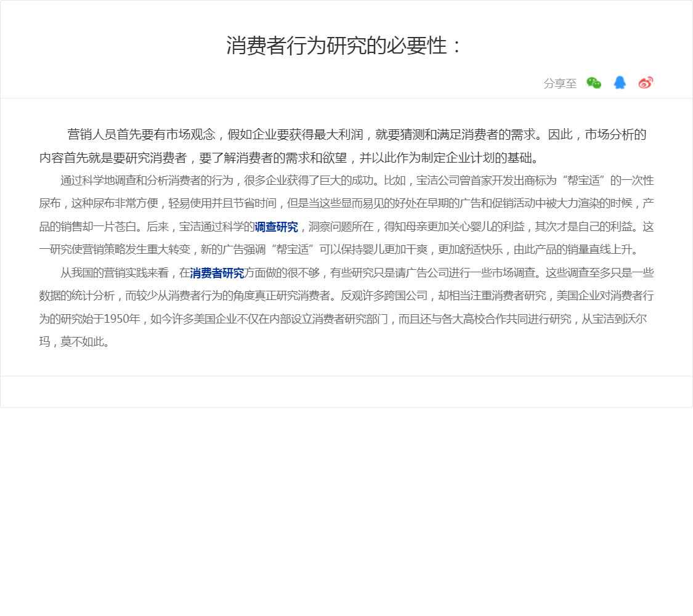Click the text 数据的统计分析
The width and height of the screenshot is (693, 616).
(x=77, y=296)
